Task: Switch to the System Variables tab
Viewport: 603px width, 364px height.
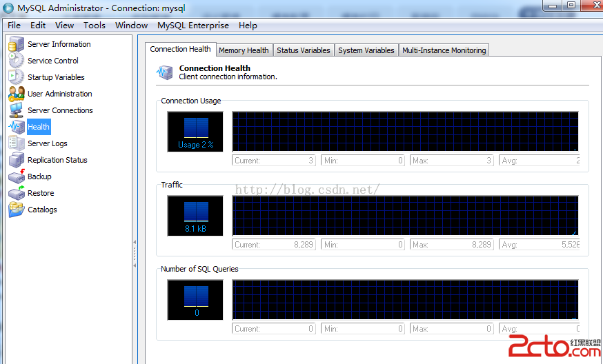Action: click(x=366, y=50)
